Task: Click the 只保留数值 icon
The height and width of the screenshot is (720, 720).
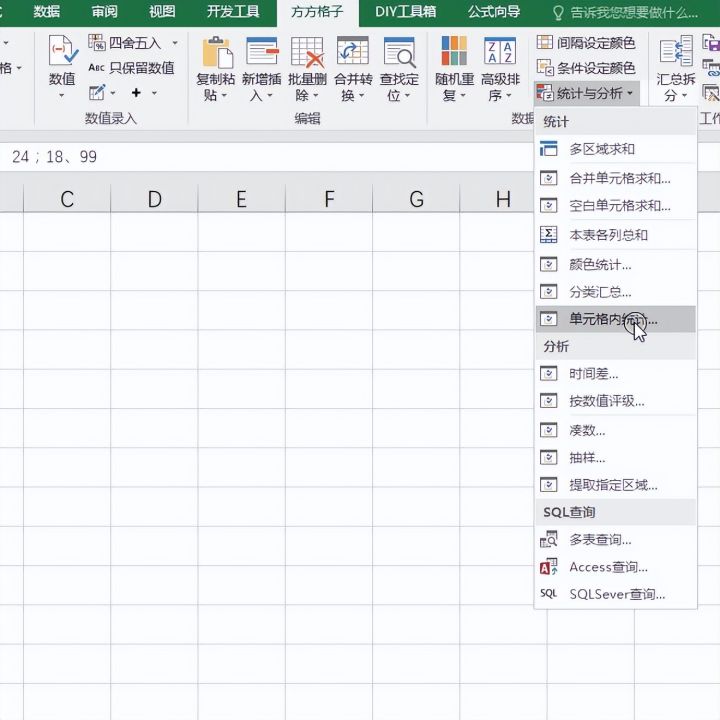Action: [96, 68]
